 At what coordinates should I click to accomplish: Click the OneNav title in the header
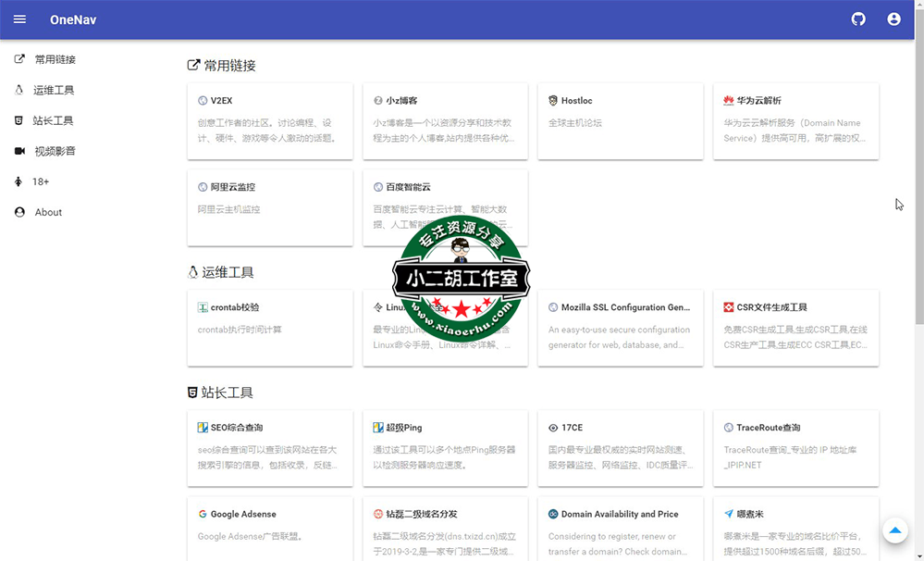72,19
